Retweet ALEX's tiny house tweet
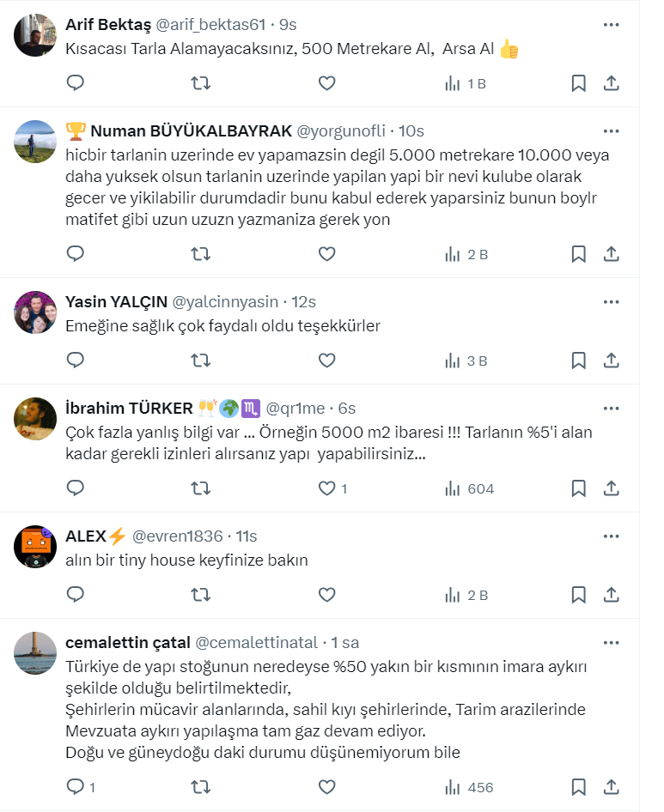Viewport: 664px width, 812px height. [x=200, y=595]
